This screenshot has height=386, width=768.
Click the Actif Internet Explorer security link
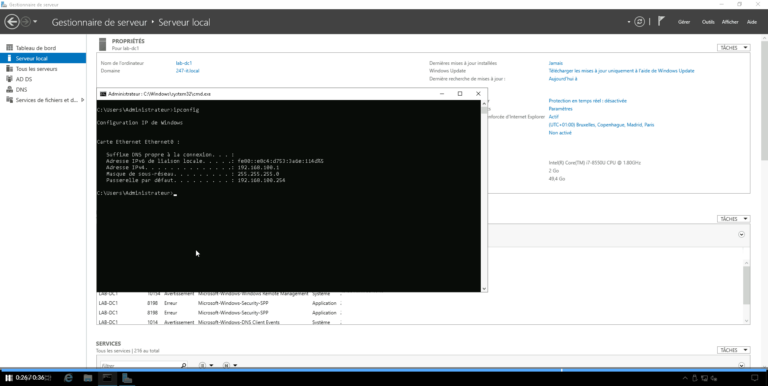553,117
